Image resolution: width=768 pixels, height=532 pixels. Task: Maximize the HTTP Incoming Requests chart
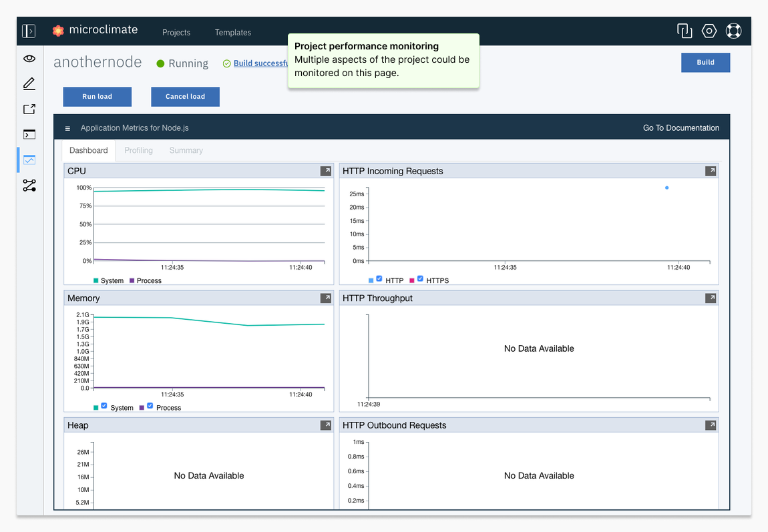point(711,171)
